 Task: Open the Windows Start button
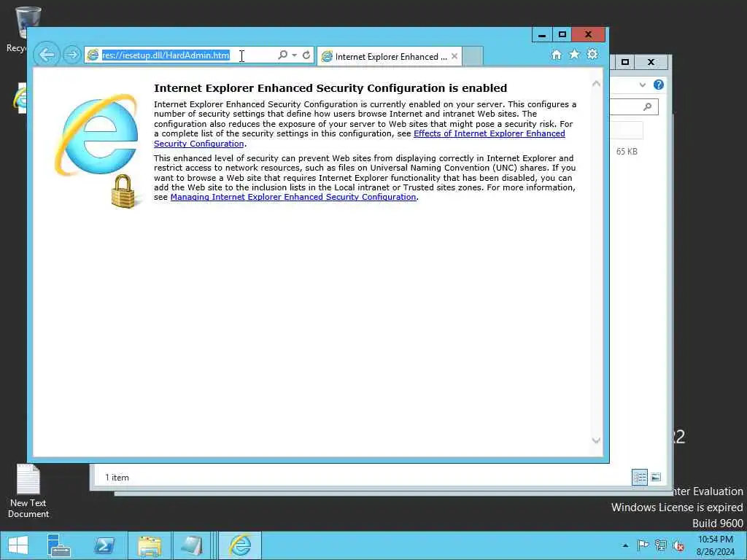coord(18,545)
